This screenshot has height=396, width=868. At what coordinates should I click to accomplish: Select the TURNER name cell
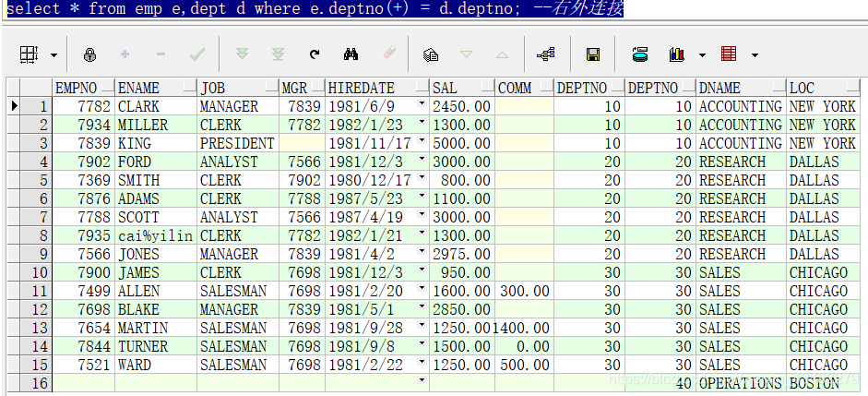pyautogui.click(x=156, y=346)
